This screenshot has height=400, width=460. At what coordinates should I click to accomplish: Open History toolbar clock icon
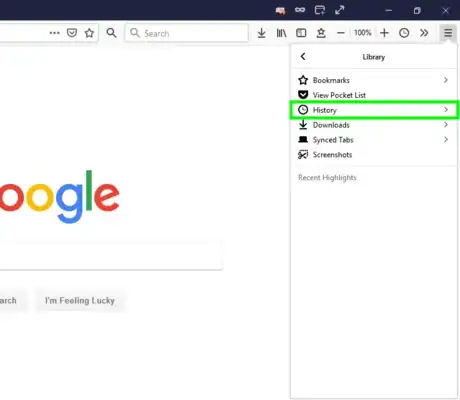(404, 33)
